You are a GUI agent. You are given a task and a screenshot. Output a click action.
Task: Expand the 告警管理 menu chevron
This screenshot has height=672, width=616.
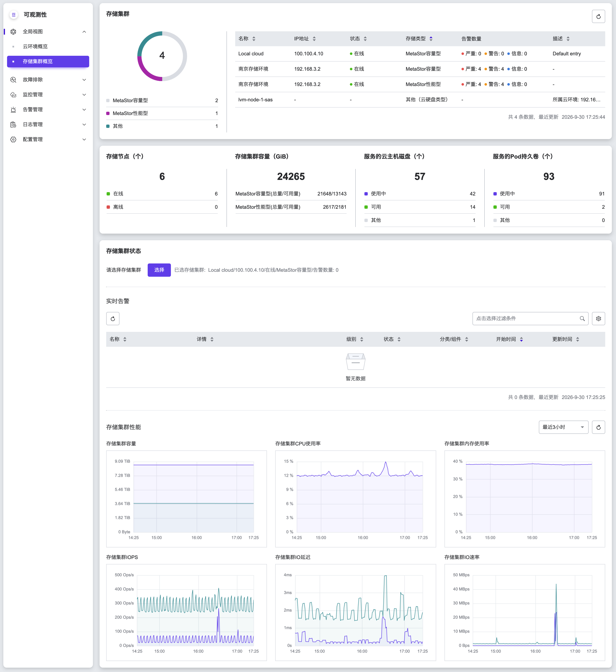click(x=84, y=110)
